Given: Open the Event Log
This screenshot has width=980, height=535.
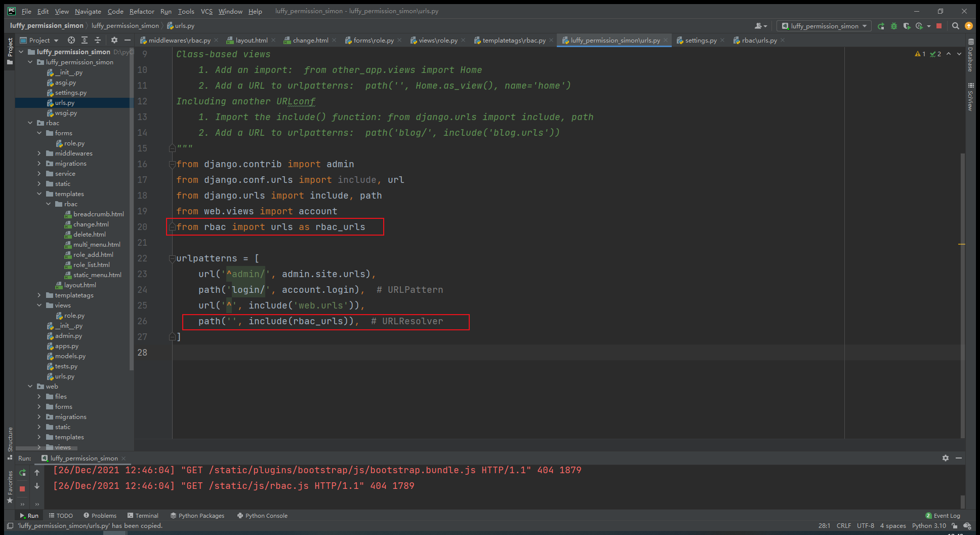Looking at the screenshot, I should tap(943, 516).
